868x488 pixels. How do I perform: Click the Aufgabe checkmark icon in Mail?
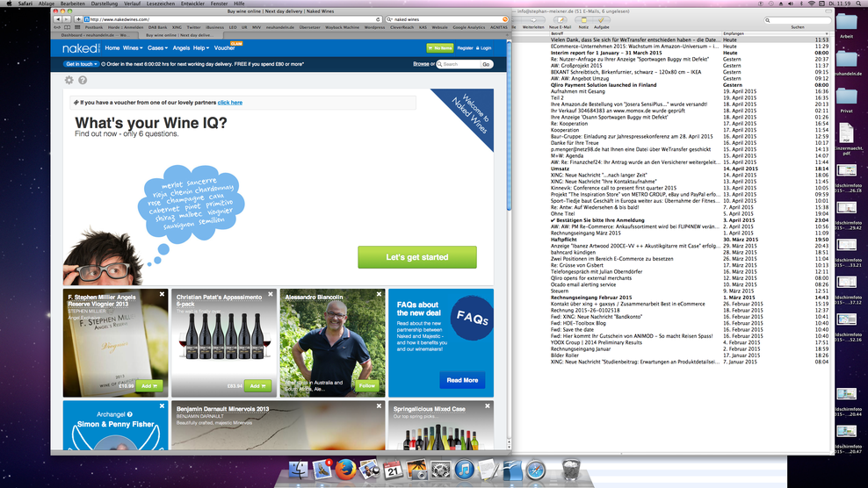click(x=601, y=20)
